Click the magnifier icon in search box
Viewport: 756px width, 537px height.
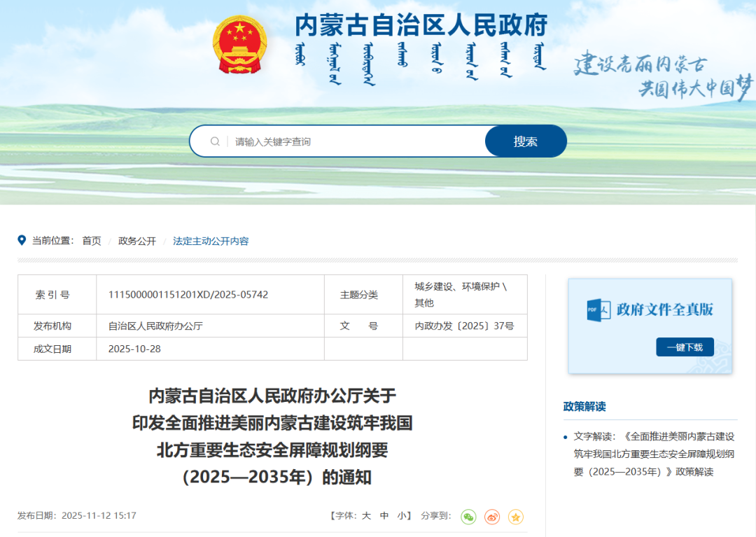[x=215, y=141]
